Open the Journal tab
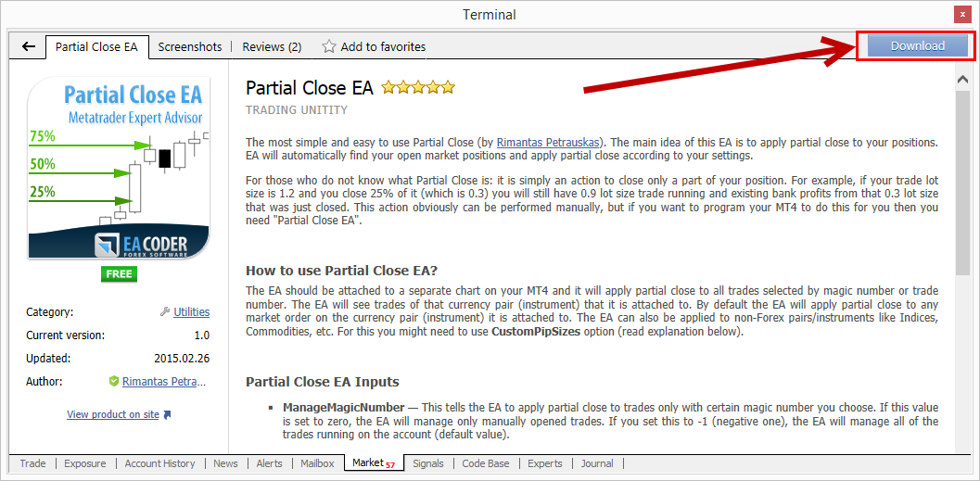The height and width of the screenshot is (481, 980). pos(597,463)
